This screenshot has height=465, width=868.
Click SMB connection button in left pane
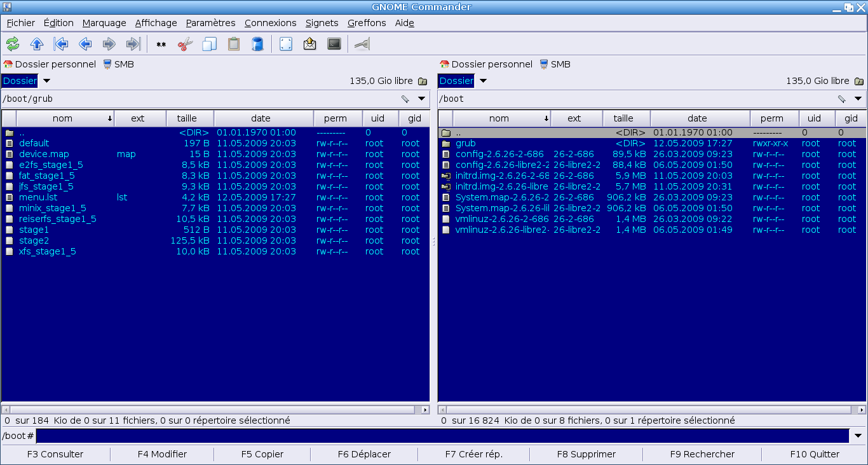click(x=118, y=64)
